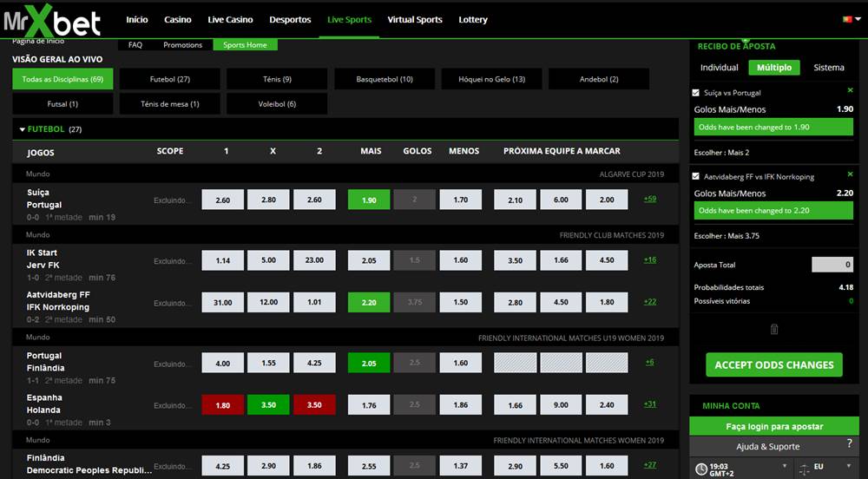Click the Aposta Total stake field
The width and height of the screenshot is (868, 479).
pyautogui.click(x=832, y=265)
